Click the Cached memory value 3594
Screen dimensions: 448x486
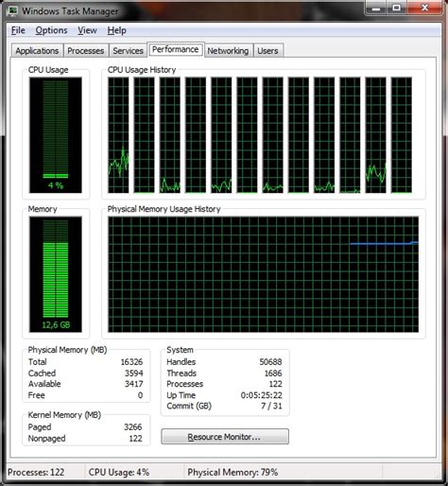pos(134,373)
